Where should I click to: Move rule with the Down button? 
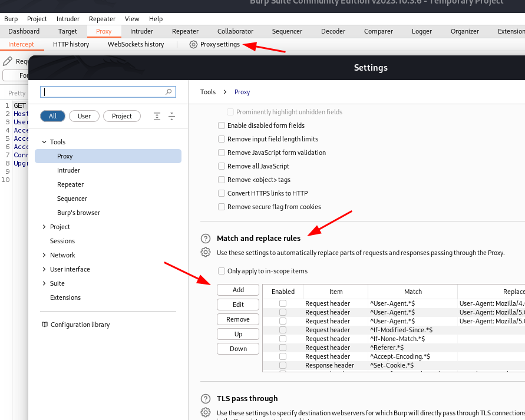pos(238,349)
